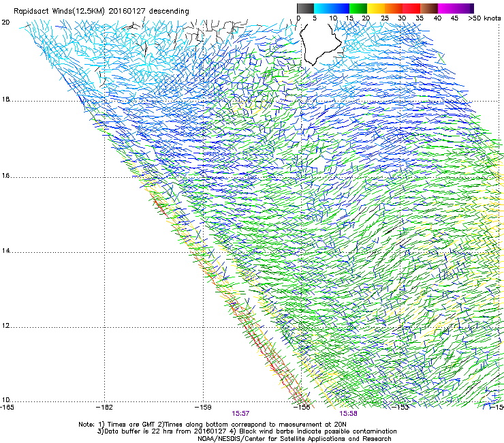Click the longitude label '-153'
Viewport: 504px width, 443px height.
(400, 408)
